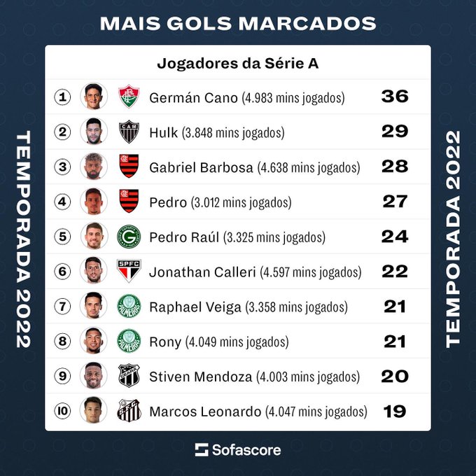
Task: Click the rank 1 circle badge
Action: coord(62,97)
